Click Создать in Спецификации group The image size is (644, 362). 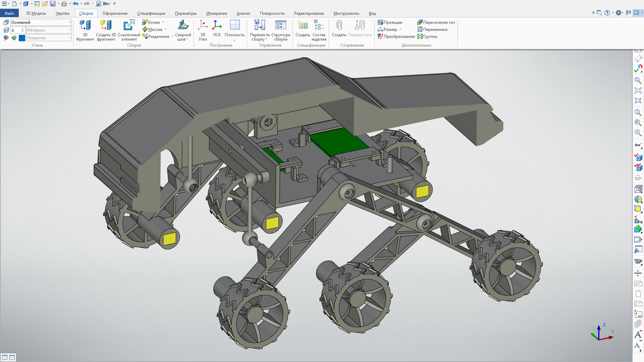point(303,28)
